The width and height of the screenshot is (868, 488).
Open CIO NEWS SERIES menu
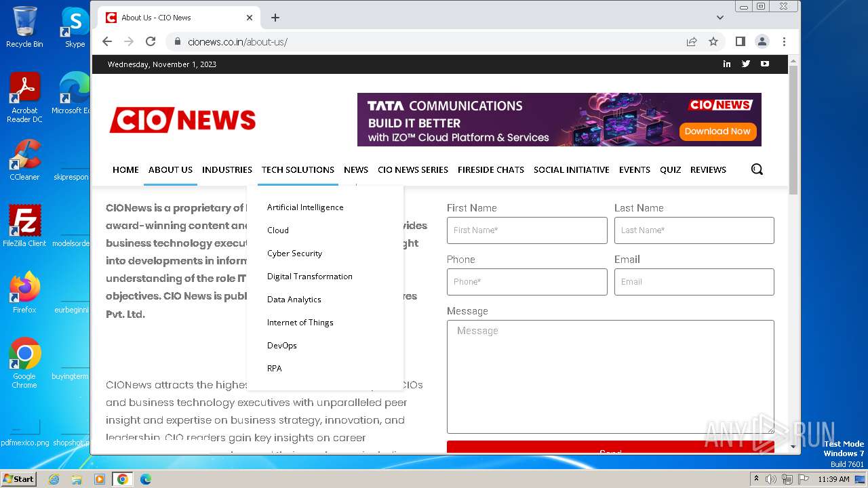click(413, 169)
